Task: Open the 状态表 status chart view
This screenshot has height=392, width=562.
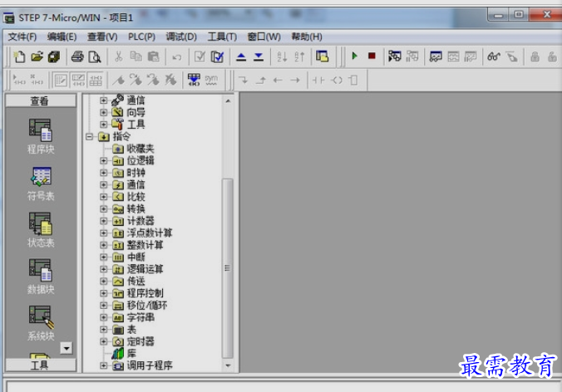Action: (x=41, y=230)
